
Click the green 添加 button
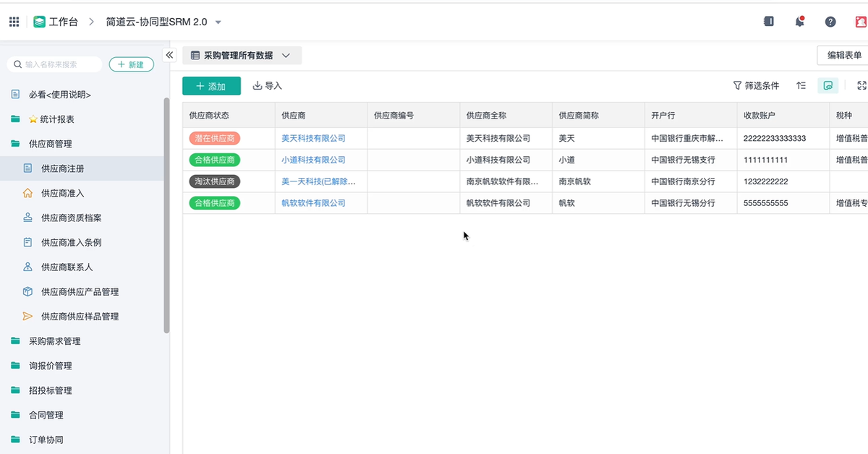[211, 86]
